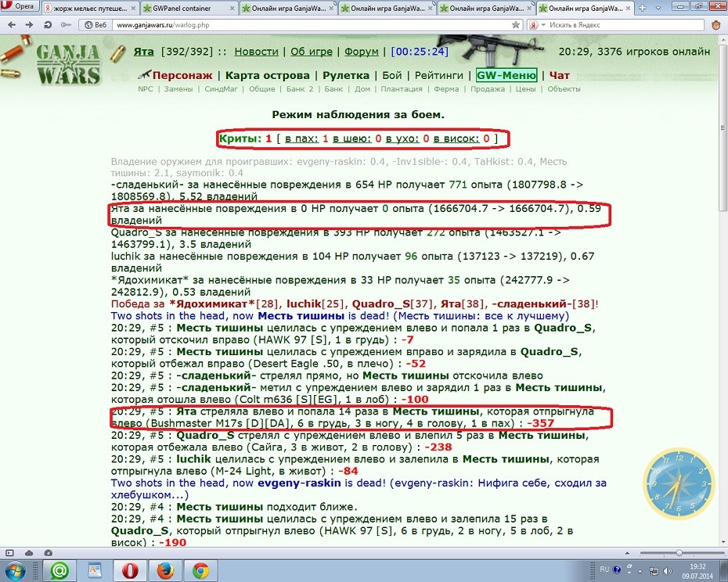The width and height of the screenshot is (728, 582).
Task: Click the rifle icon next to Персонаж
Action: 144,75
